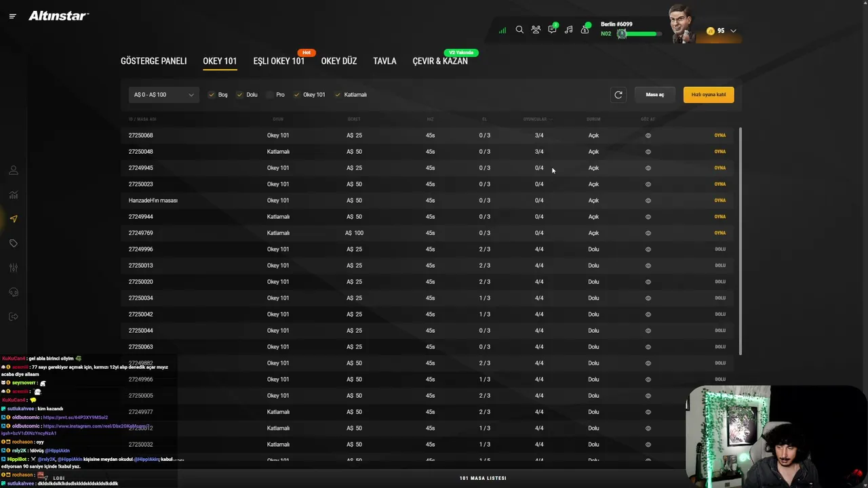
Task: Select the Okey 101 tab
Action: pos(220,61)
